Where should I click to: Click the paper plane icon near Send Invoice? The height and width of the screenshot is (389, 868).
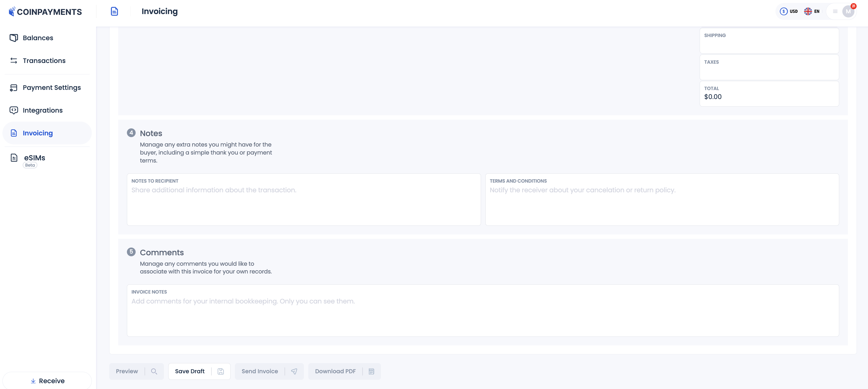(x=294, y=371)
